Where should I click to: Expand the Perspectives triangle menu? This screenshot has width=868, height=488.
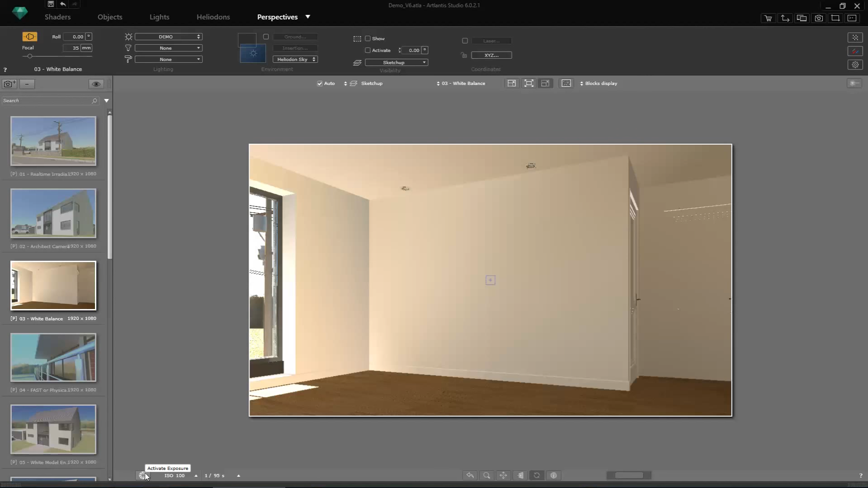tap(308, 17)
